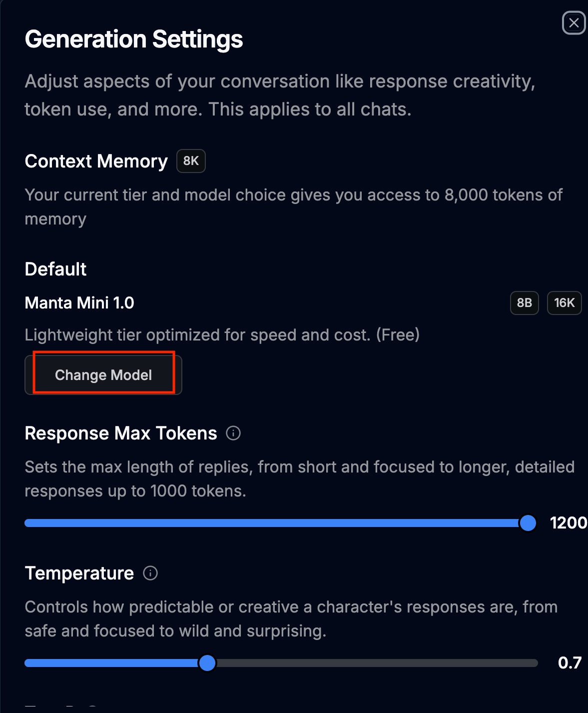This screenshot has height=713, width=588.
Task: Close the Generation Settings panel
Action: click(x=574, y=23)
